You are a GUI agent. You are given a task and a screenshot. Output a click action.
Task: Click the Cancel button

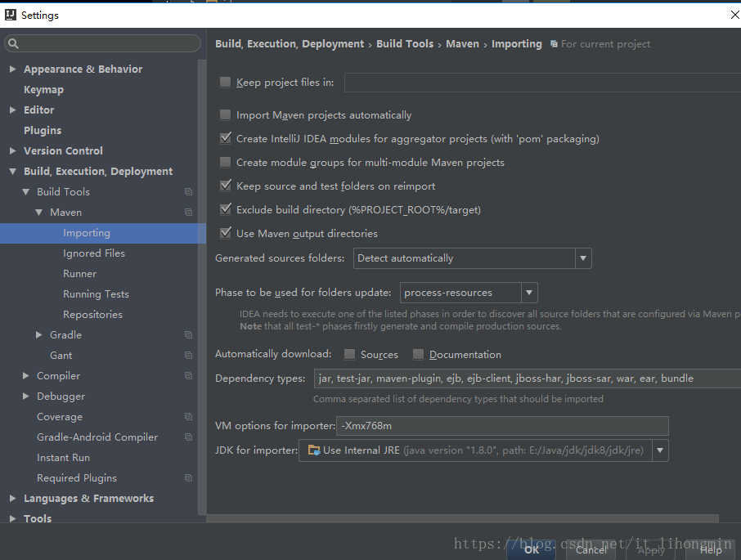[591, 550]
